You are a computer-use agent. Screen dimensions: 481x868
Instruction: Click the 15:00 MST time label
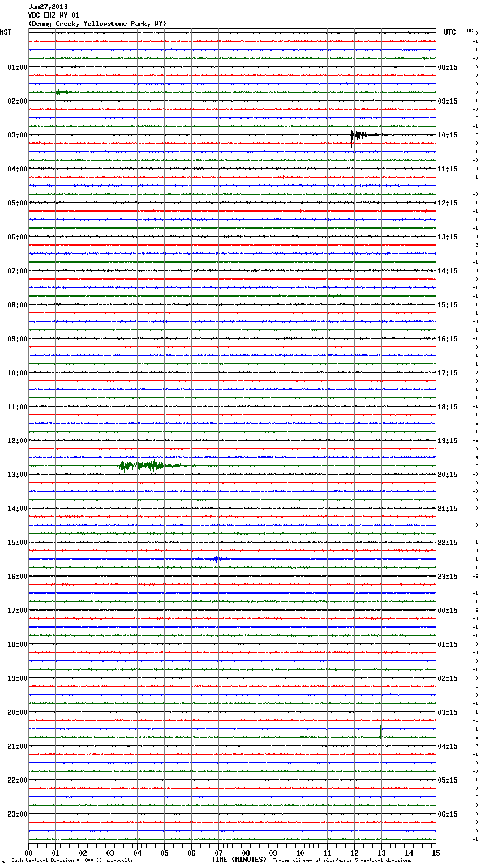(x=18, y=543)
